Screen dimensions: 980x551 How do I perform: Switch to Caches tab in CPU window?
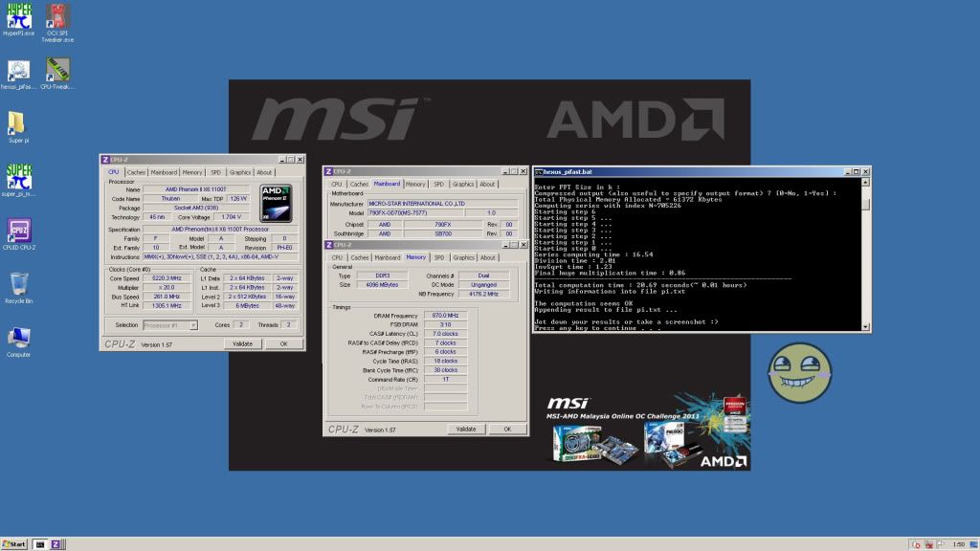pyautogui.click(x=136, y=172)
